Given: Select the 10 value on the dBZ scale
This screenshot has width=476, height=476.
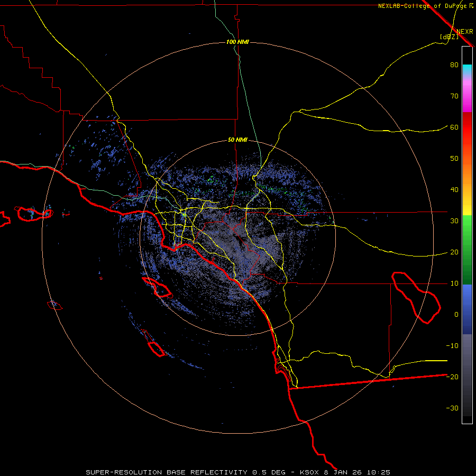Looking at the screenshot, I should pos(454,283).
